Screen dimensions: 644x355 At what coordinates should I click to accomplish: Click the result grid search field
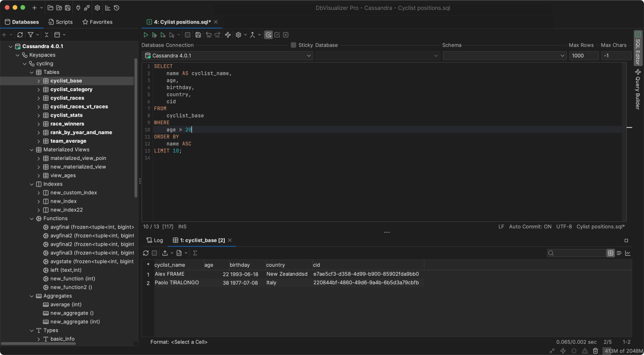click(576, 253)
